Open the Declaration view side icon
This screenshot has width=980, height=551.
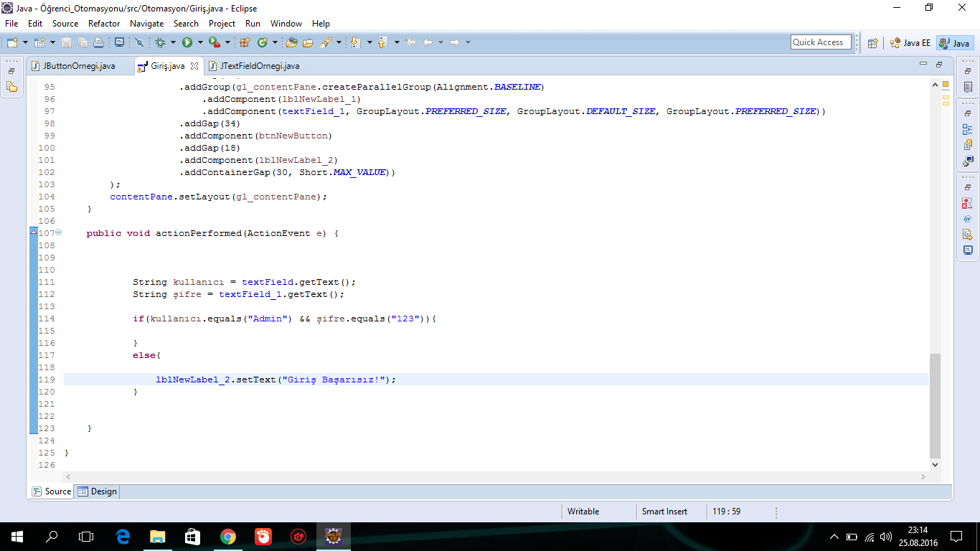968,235
